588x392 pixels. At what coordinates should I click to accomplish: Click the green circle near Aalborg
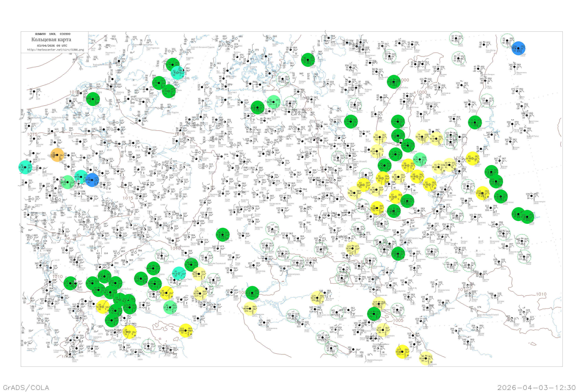(x=93, y=99)
